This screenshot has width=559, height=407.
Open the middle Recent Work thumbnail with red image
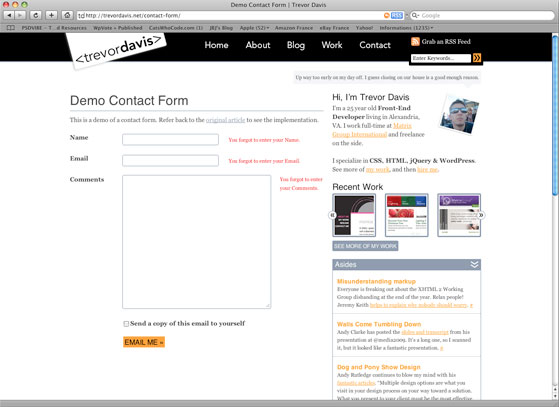click(406, 215)
